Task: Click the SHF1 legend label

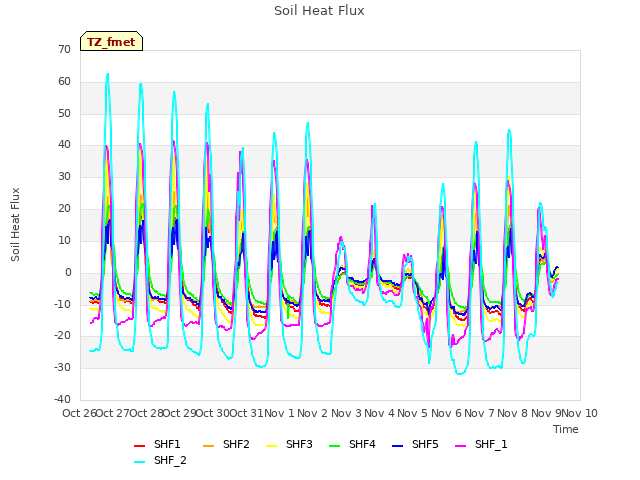Action: tap(167, 444)
